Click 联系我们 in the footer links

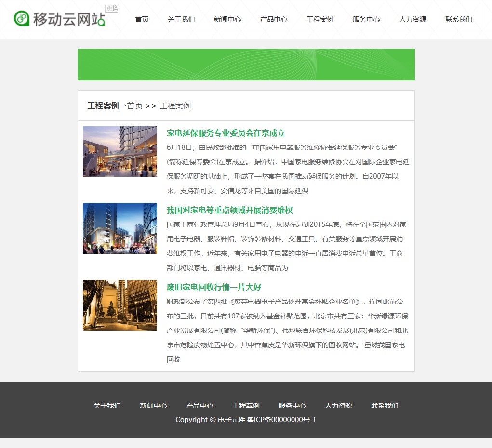click(385, 406)
